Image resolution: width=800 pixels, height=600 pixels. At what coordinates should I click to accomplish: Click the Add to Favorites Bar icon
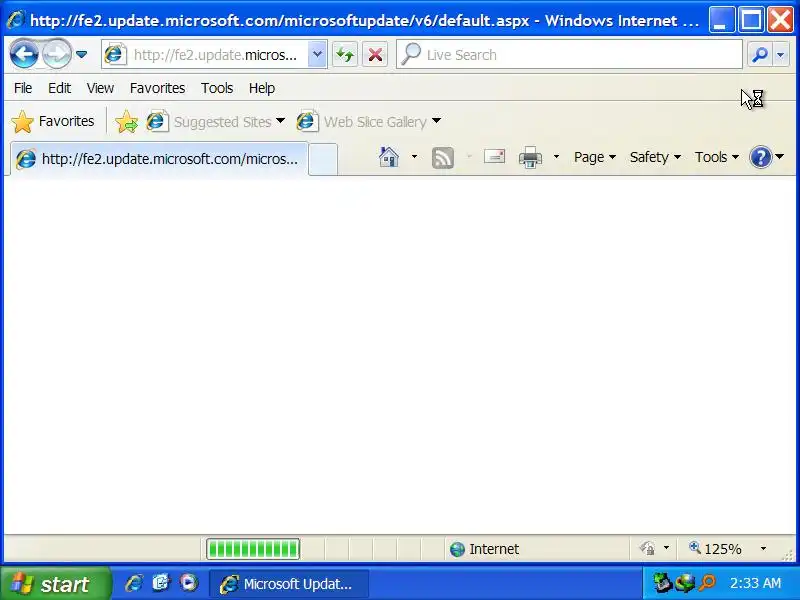point(127,122)
